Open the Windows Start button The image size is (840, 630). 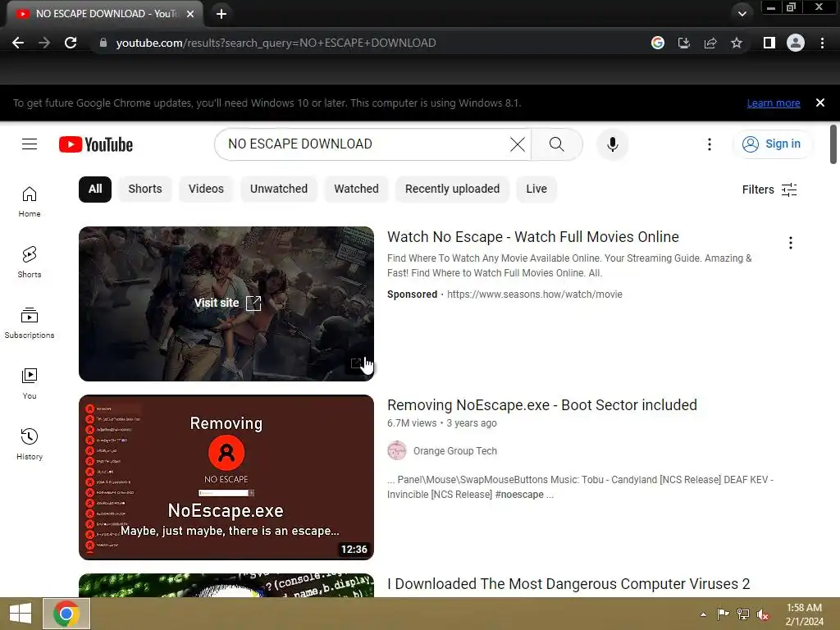click(21, 614)
